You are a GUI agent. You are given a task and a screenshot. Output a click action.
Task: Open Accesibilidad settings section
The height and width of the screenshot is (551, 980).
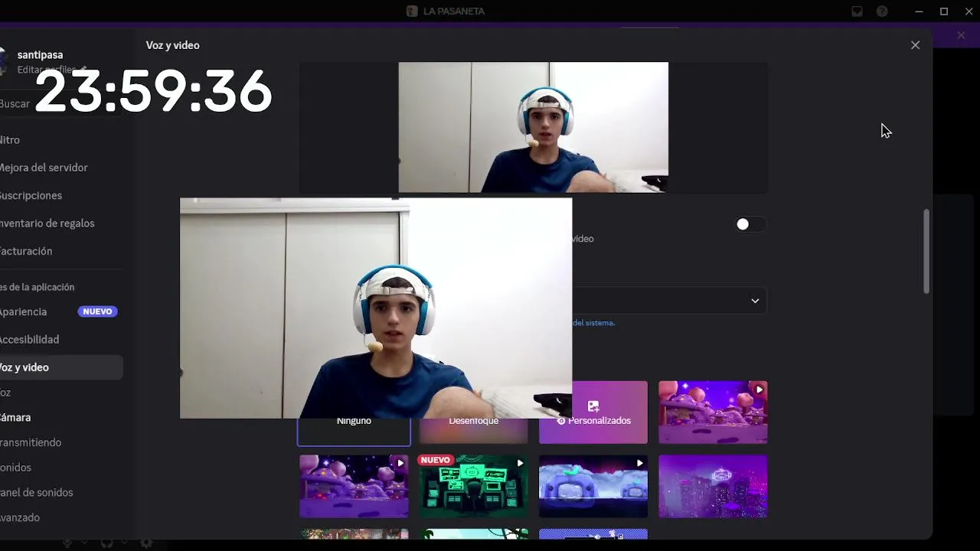coord(61,339)
